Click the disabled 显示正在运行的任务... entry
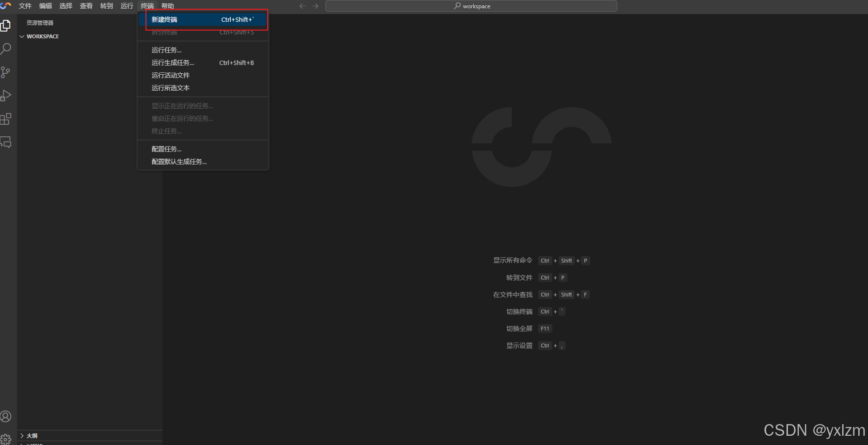This screenshot has width=868, height=445. [203, 106]
